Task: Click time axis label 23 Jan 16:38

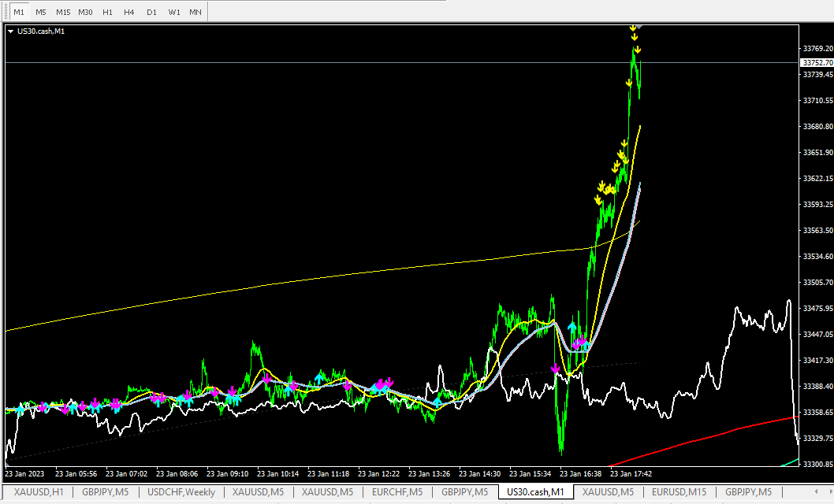Action: pos(580,474)
